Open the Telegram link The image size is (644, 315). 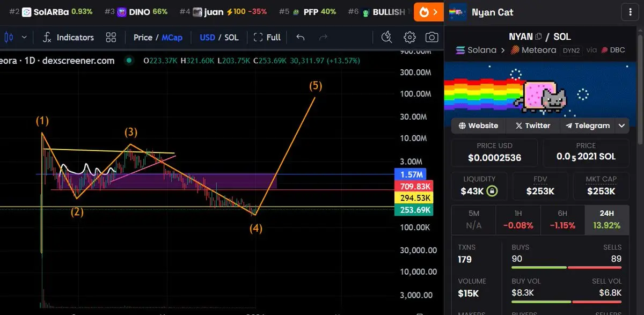tap(588, 126)
